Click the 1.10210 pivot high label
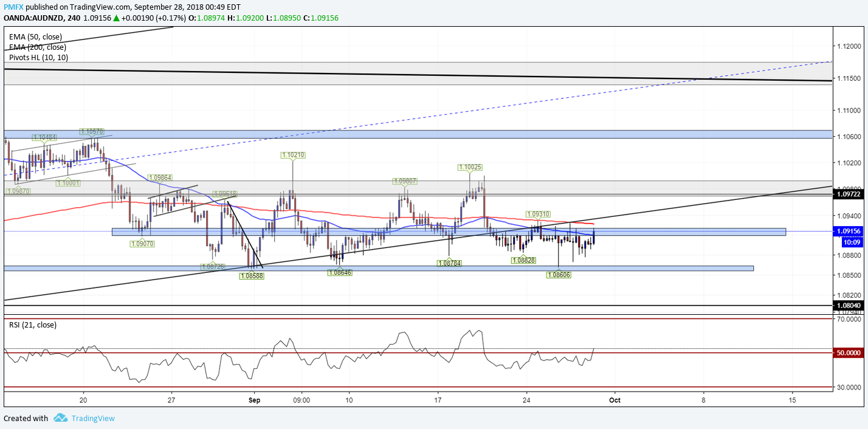Image resolution: width=868 pixels, height=429 pixels. [293, 155]
